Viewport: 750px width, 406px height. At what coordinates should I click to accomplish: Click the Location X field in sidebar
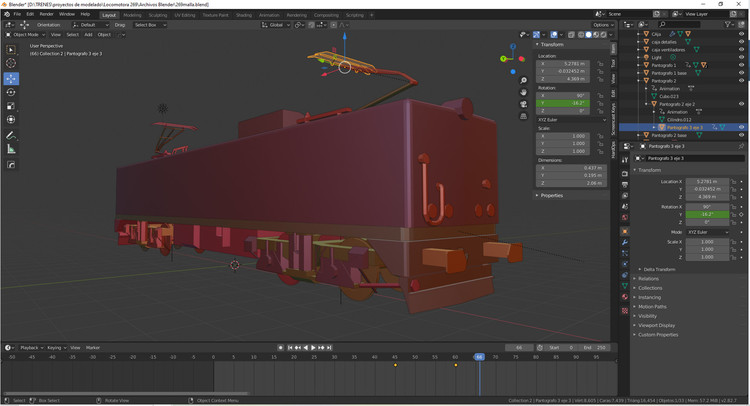click(x=565, y=65)
